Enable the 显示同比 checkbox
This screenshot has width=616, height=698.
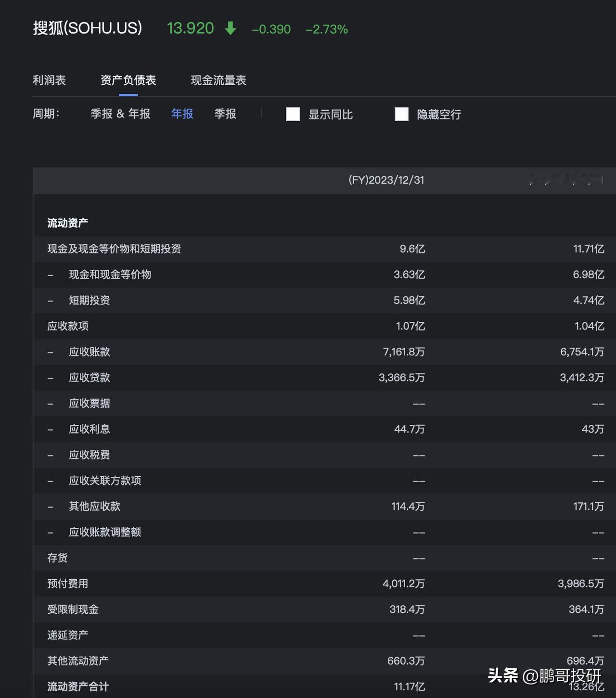coord(293,114)
